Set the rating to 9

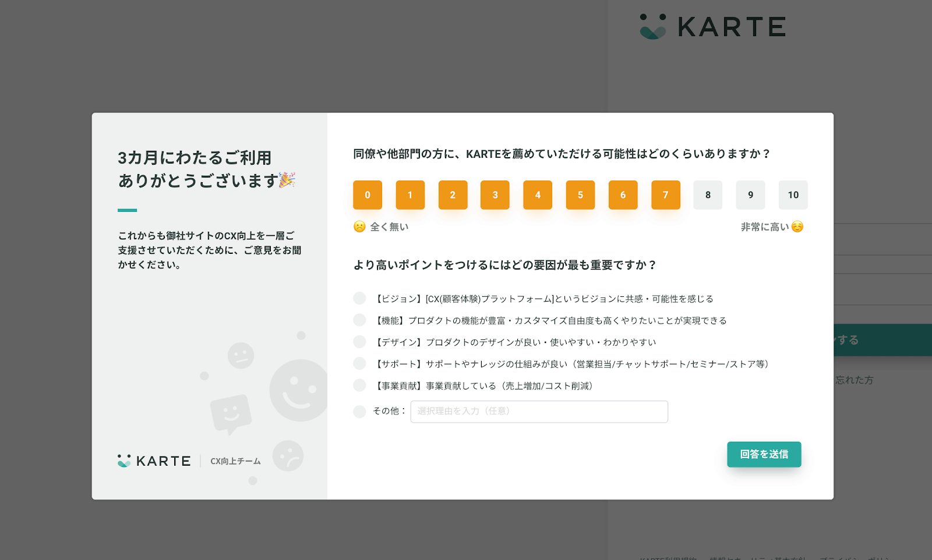click(750, 195)
